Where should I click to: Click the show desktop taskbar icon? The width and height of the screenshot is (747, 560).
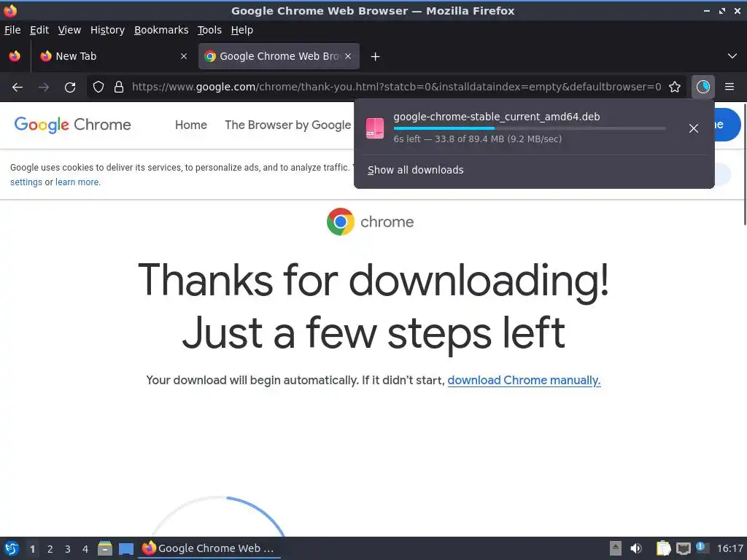(x=126, y=548)
